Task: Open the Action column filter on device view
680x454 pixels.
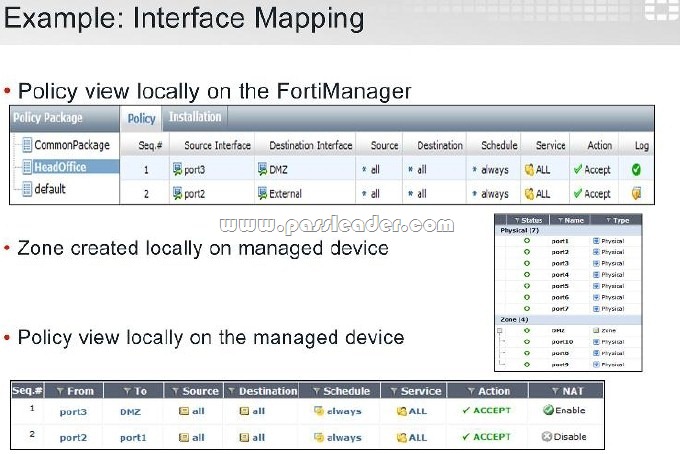Action: (471, 391)
